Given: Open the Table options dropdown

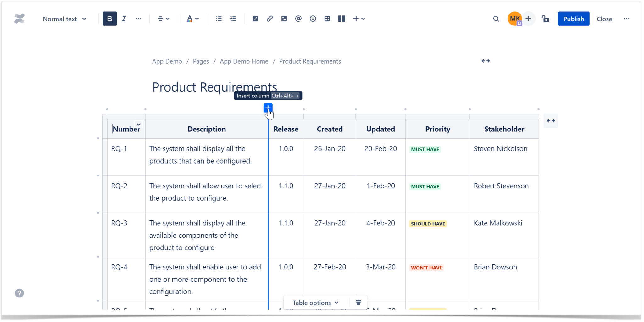Looking at the screenshot, I should (x=315, y=302).
